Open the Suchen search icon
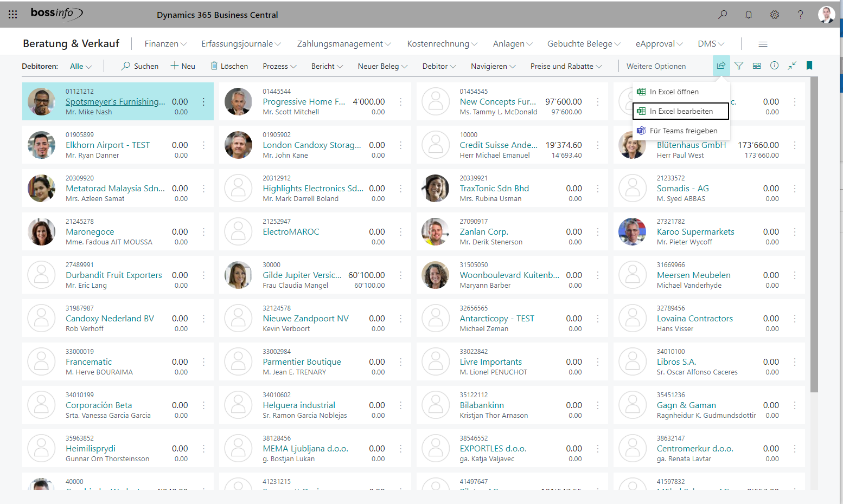Screen dimensions: 843x504 pos(139,66)
